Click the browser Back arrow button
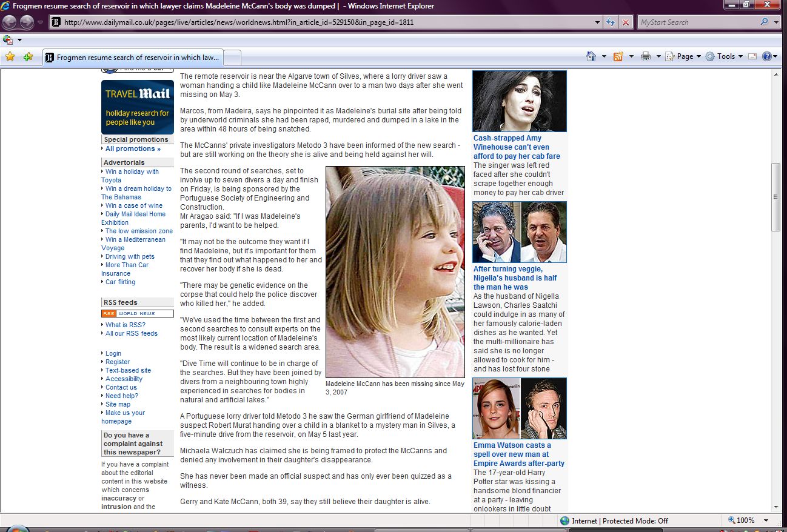Image resolution: width=787 pixels, height=532 pixels. tap(10, 22)
